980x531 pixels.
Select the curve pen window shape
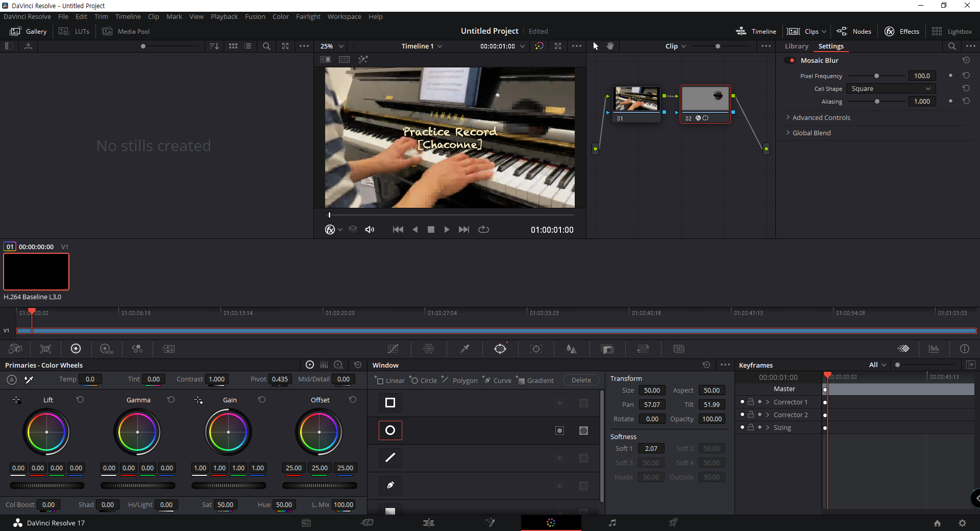pyautogui.click(x=390, y=486)
